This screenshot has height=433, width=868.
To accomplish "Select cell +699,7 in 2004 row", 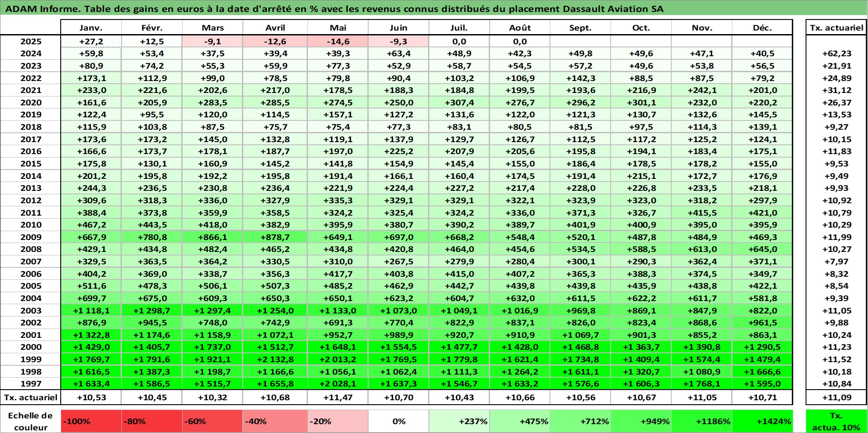I will (x=91, y=298).
